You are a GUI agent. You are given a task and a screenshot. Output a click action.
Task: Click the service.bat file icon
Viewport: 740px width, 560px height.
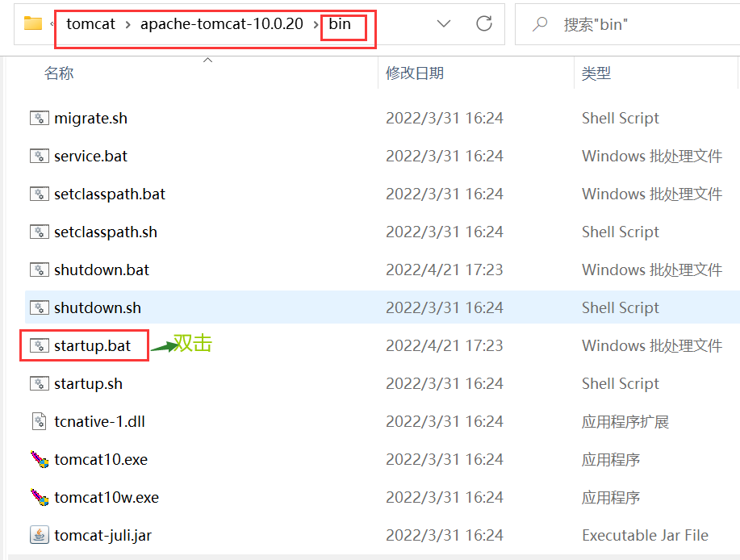pos(40,156)
